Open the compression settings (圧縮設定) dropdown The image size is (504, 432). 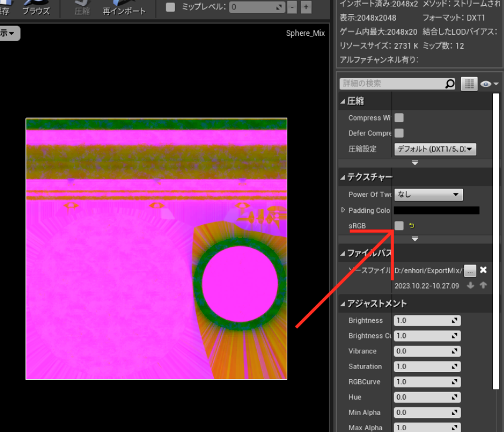pos(435,149)
